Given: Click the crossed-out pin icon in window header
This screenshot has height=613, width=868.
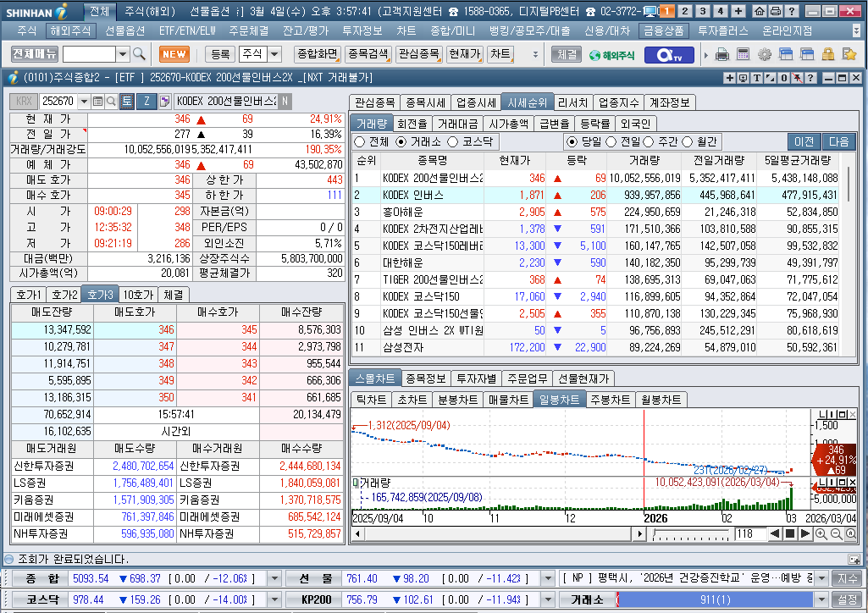Looking at the screenshot, I should 797,78.
